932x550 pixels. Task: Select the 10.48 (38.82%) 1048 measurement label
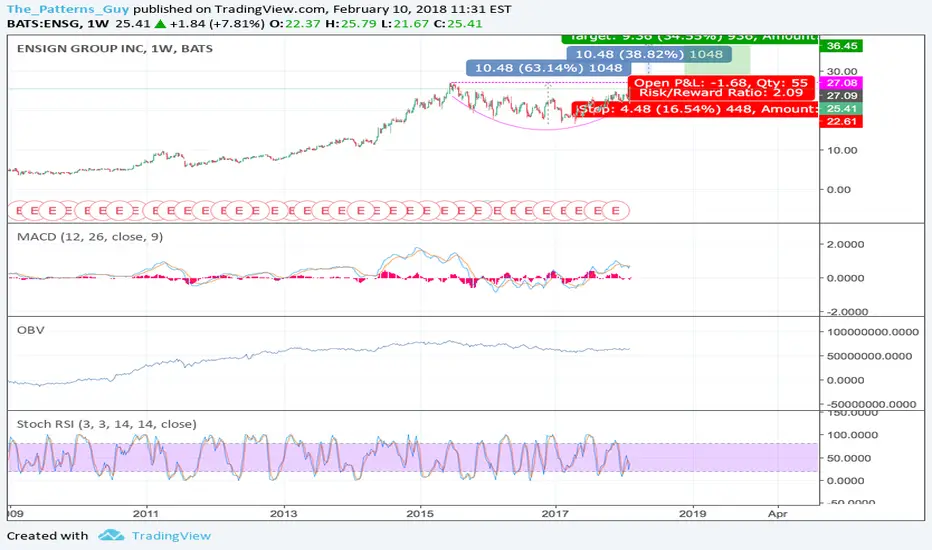click(648, 54)
